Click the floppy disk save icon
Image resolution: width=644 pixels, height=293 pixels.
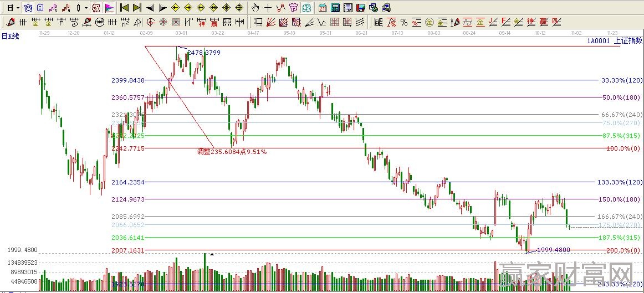[360, 8]
